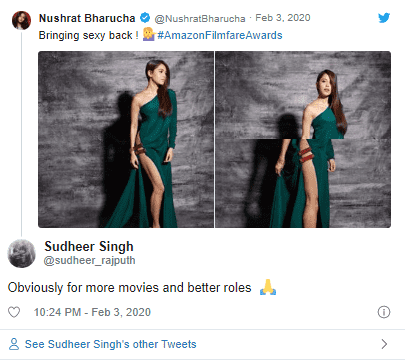Click the Sudheer Singh display name
Screen dimensions: 405x360
click(89, 247)
